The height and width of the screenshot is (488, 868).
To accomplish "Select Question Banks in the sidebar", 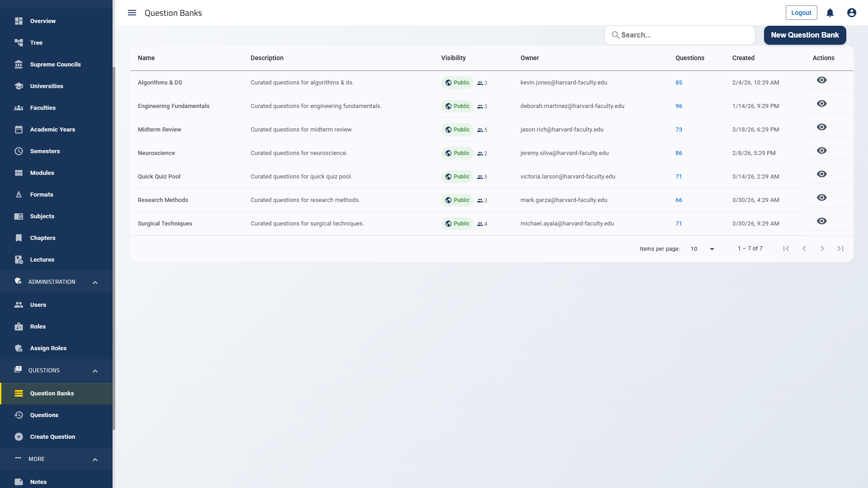I will click(x=52, y=393).
